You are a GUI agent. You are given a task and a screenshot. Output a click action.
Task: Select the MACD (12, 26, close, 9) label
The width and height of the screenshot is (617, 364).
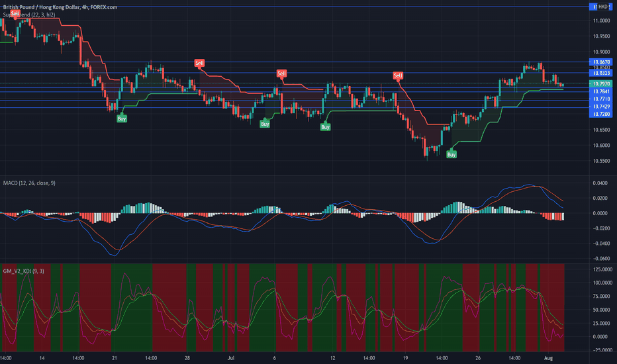(29, 183)
